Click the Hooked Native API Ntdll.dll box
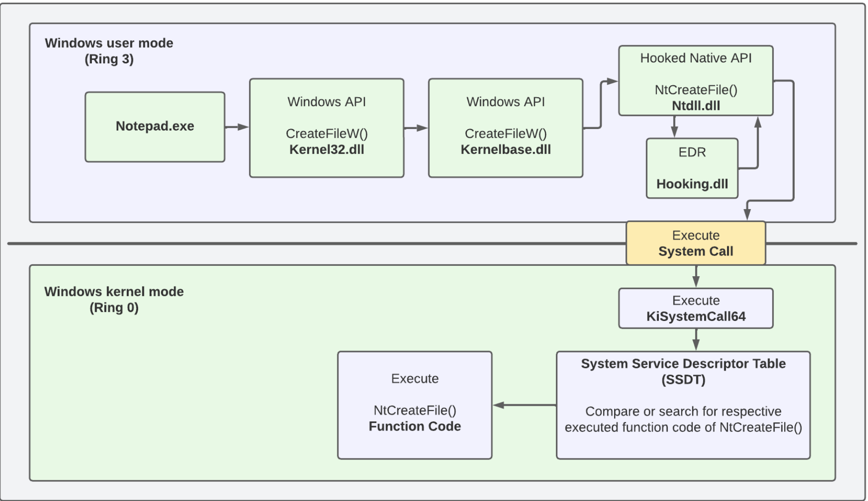Viewport: 868px width, 501px height. (x=695, y=80)
